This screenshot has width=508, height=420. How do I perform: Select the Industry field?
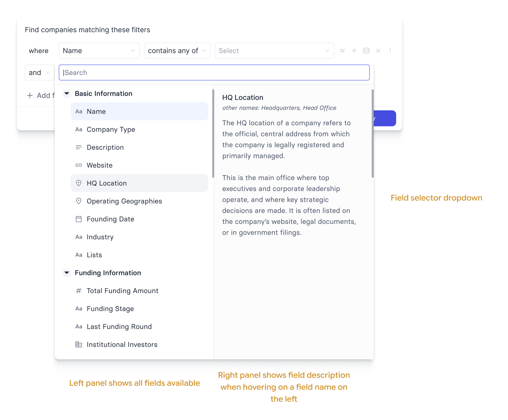139,237
